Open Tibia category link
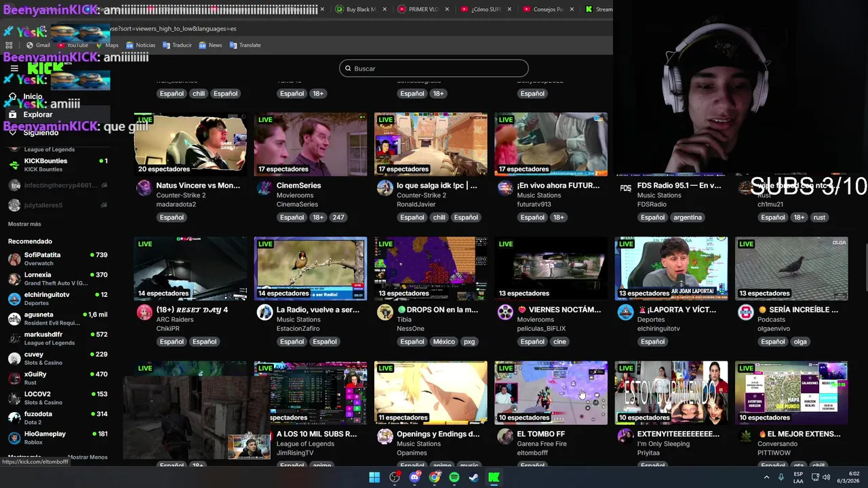 pos(404,319)
